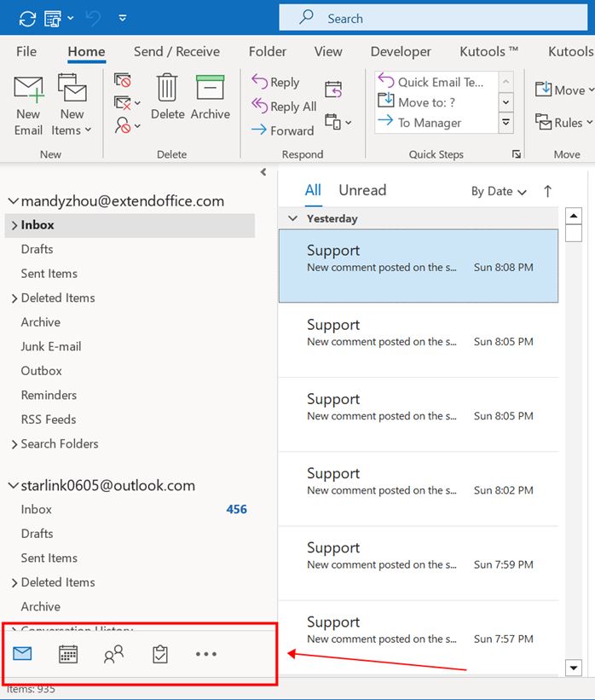The height and width of the screenshot is (700, 595).
Task: Click Reply in the Respond group
Action: point(275,82)
